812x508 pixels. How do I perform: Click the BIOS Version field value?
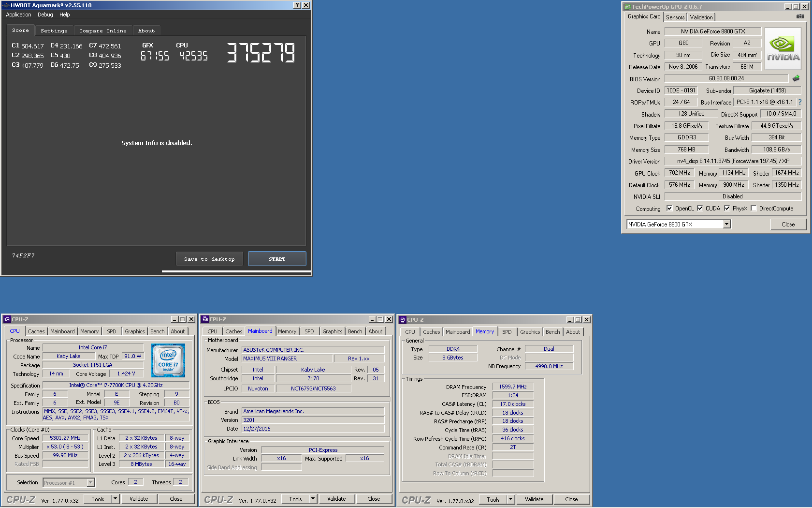(x=726, y=78)
